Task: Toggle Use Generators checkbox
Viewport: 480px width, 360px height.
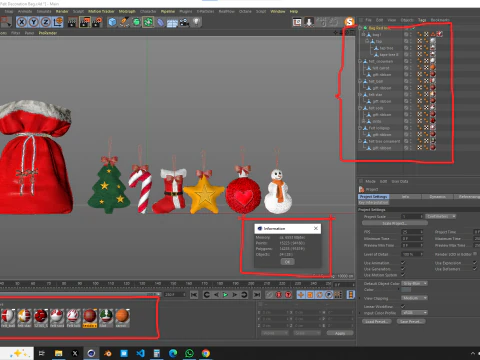Action: pos(403,269)
